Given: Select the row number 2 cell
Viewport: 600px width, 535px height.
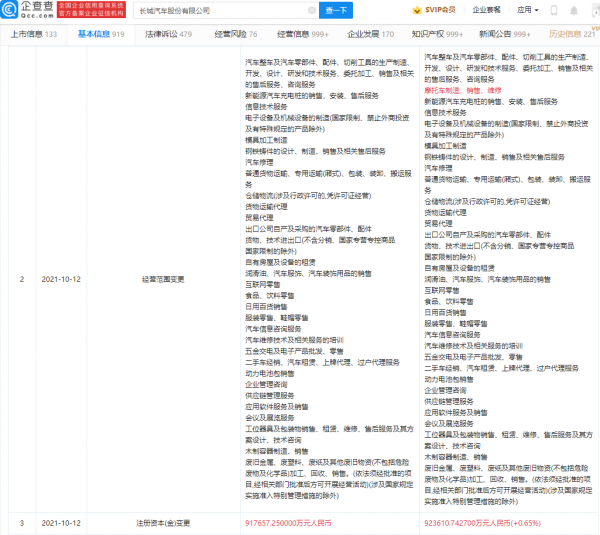Looking at the screenshot, I should pyautogui.click(x=22, y=279).
